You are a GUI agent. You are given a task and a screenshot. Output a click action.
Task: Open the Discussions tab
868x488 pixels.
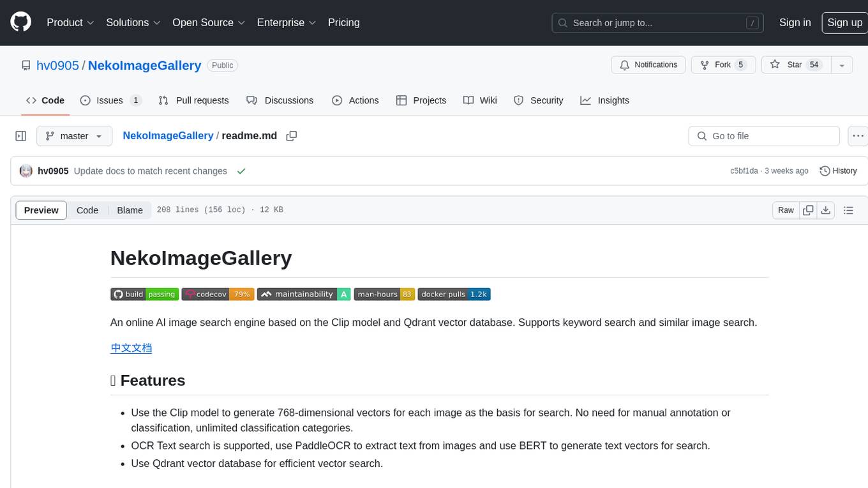tap(280, 100)
